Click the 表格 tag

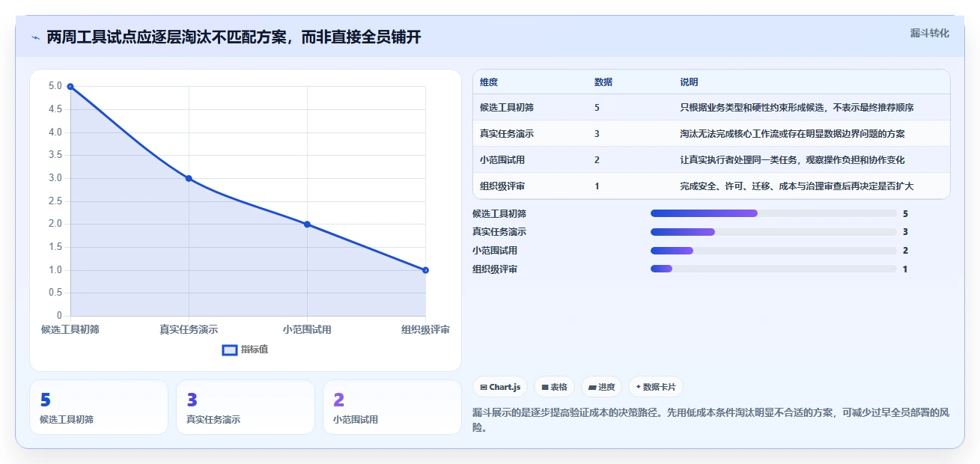pos(555,387)
